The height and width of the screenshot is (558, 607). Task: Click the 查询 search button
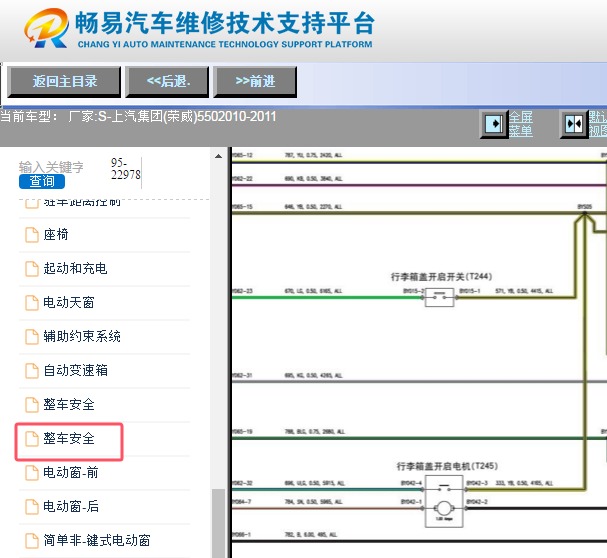coord(42,181)
